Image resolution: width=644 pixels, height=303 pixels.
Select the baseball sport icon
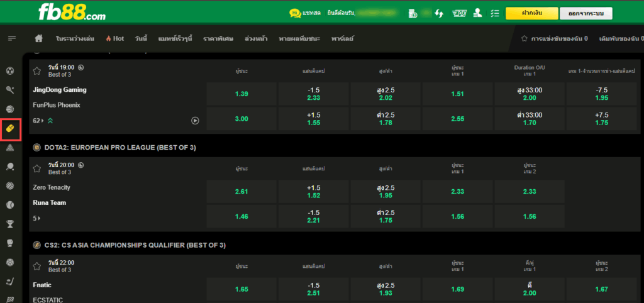pos(10,204)
